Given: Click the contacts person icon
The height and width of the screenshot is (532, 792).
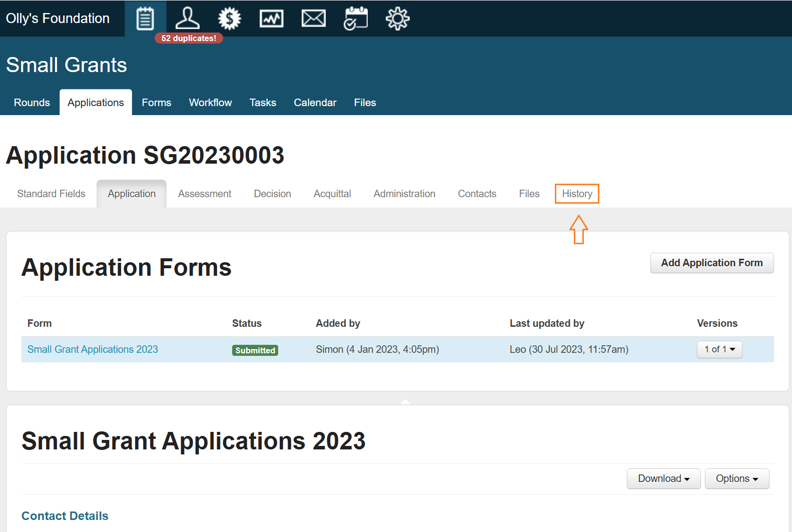Looking at the screenshot, I should point(188,19).
